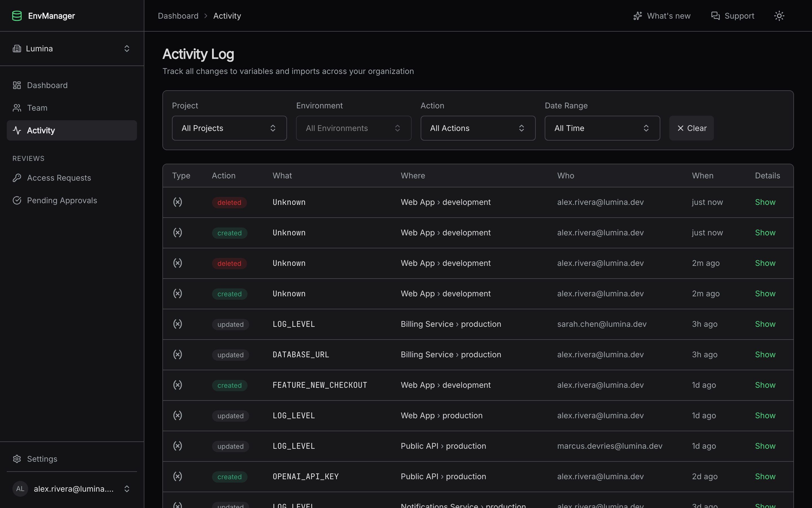Click the variable icon in marcus.devries LOG_LEVEL row
Screen dimensions: 812x508
click(x=178, y=446)
